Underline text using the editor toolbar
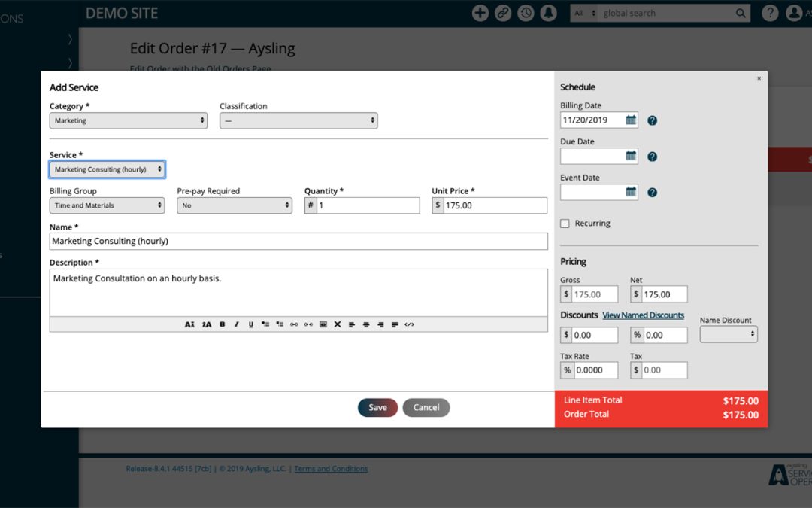Image resolution: width=812 pixels, height=508 pixels. 250,324
